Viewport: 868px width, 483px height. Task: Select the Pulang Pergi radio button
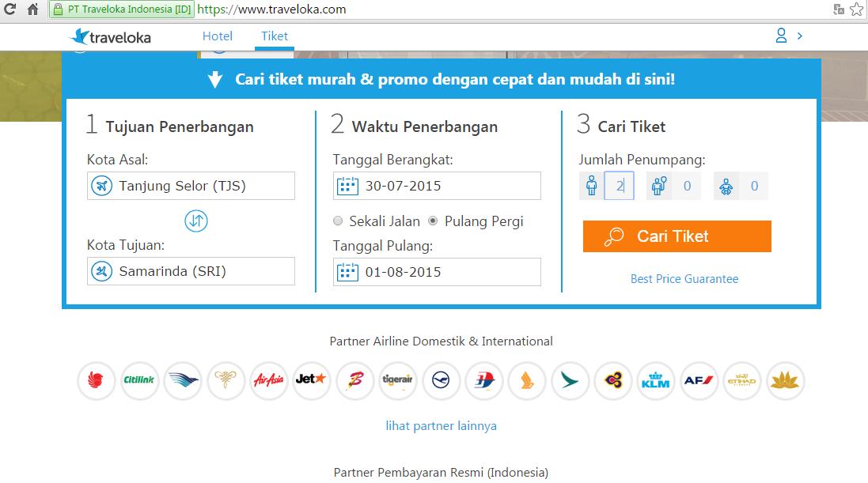point(433,221)
